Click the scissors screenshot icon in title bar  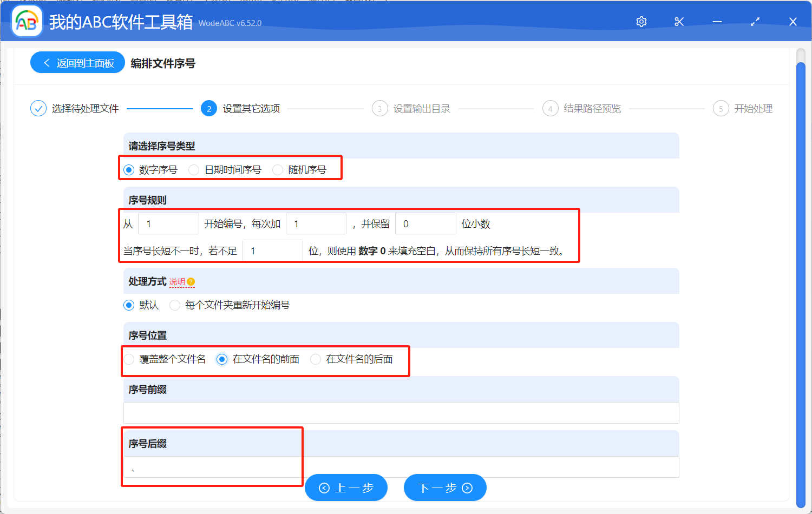tap(679, 22)
